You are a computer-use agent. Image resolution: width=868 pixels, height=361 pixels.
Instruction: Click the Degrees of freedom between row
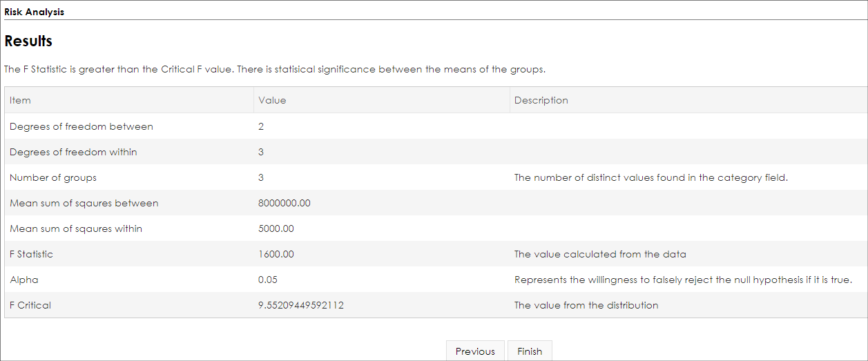[x=436, y=126]
